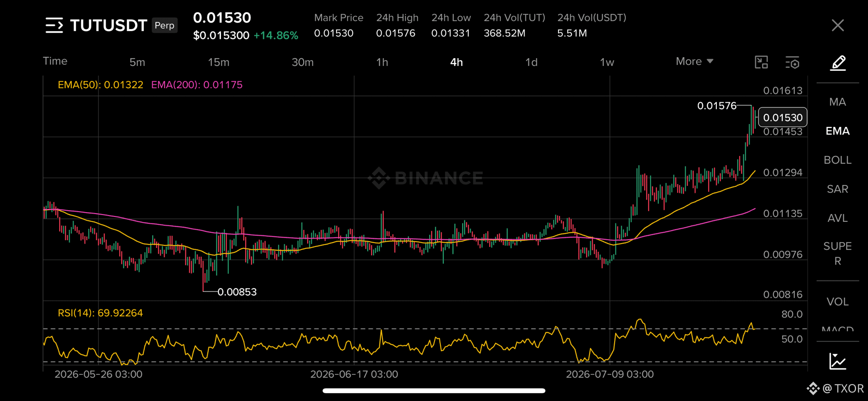The image size is (868, 401).
Task: Close the fullscreen chart view
Action: 837,25
